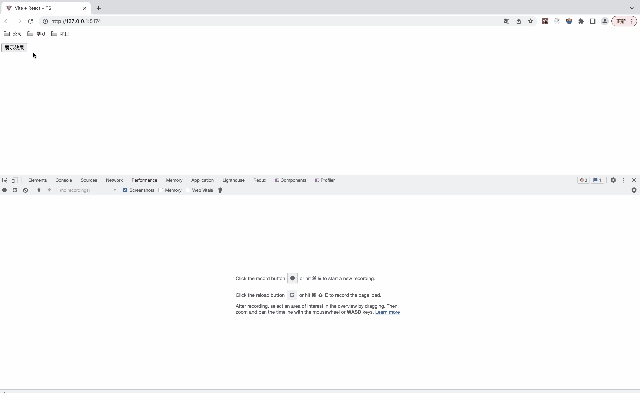Click the browser forward arrow
The height and width of the screenshot is (393, 640).
click(x=19, y=21)
